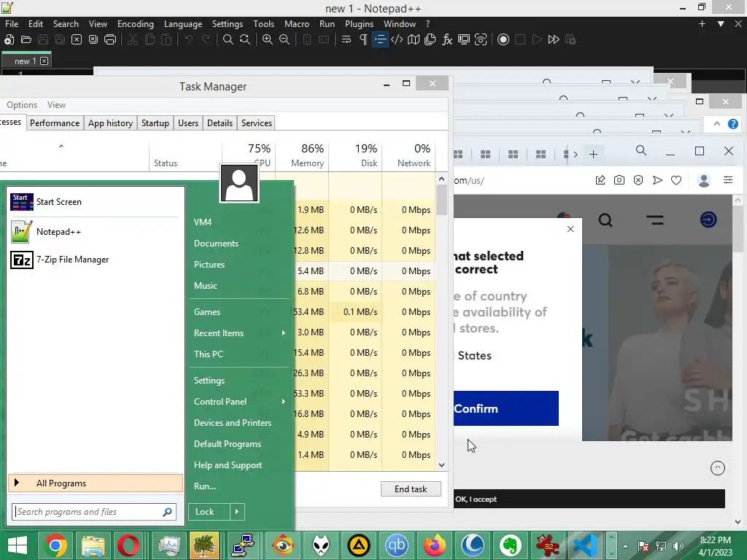Open Run... from the Start menu
The height and width of the screenshot is (560, 747).
[x=205, y=486]
